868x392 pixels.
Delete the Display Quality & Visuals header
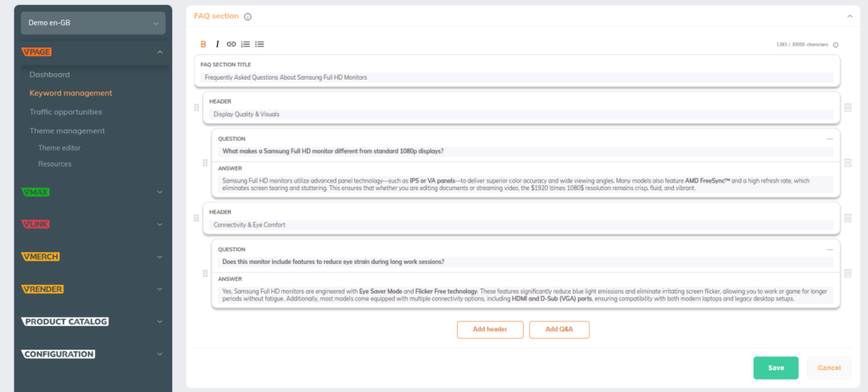click(x=848, y=108)
